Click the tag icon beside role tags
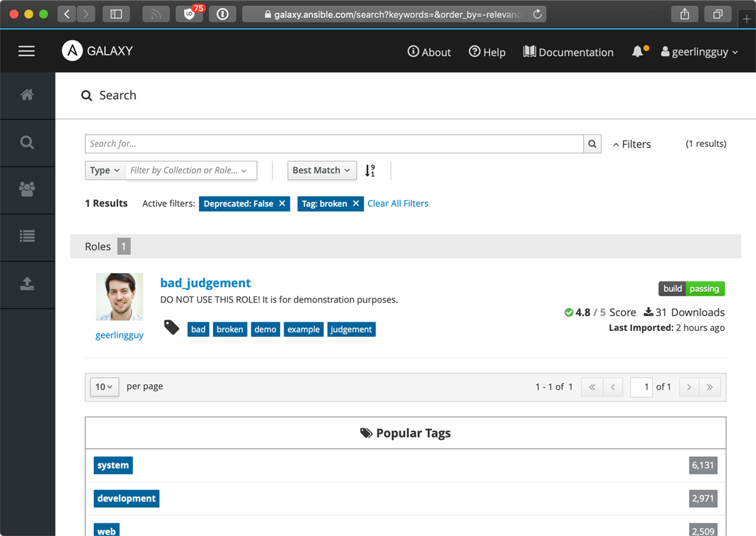The width and height of the screenshot is (756, 536). pyautogui.click(x=171, y=327)
